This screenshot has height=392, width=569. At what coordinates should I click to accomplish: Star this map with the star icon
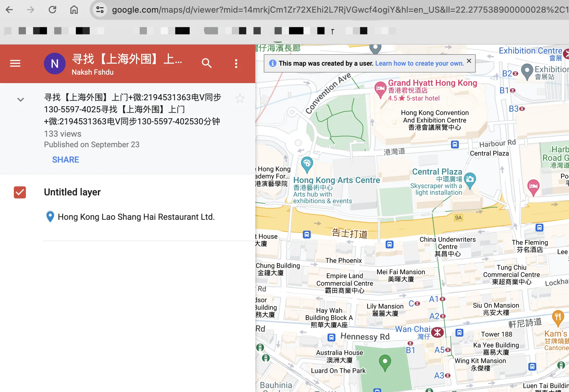pyautogui.click(x=240, y=98)
